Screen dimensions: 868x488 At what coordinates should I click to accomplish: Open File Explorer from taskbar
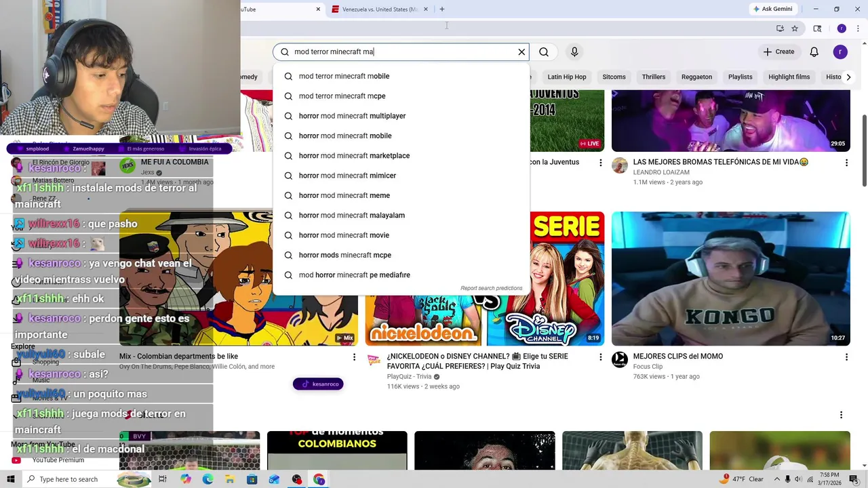click(230, 479)
